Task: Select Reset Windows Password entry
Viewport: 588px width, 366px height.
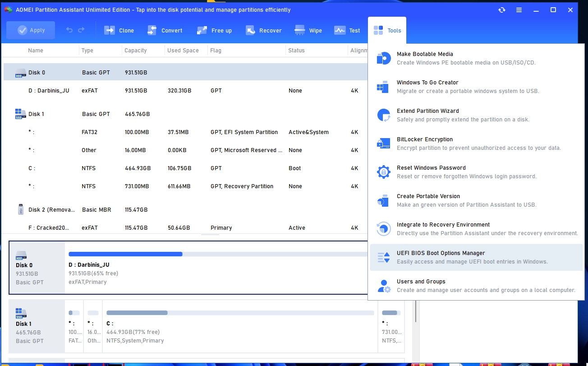Action: (x=476, y=172)
